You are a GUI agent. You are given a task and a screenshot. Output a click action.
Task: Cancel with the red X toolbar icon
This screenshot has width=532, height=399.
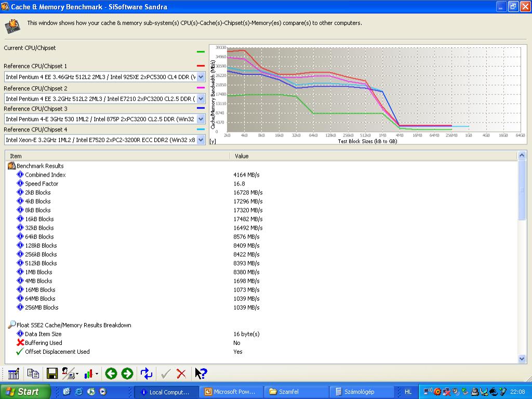point(181,374)
